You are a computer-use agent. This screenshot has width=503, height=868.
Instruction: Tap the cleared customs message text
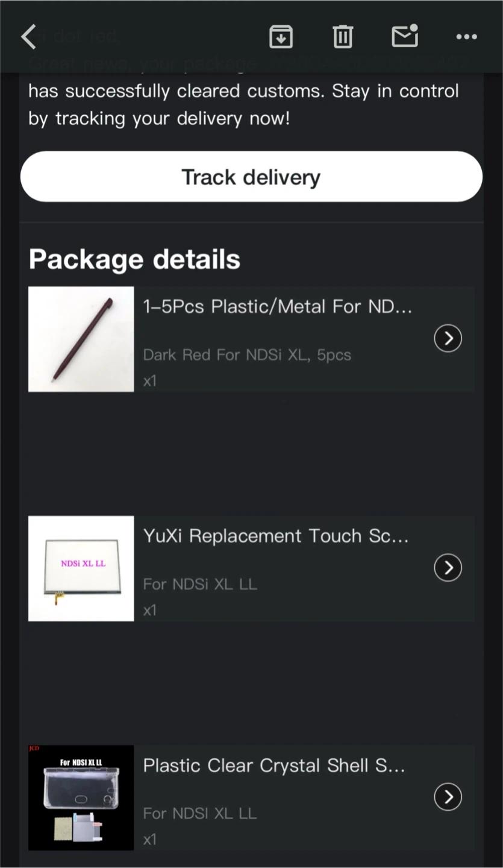pyautogui.click(x=243, y=104)
